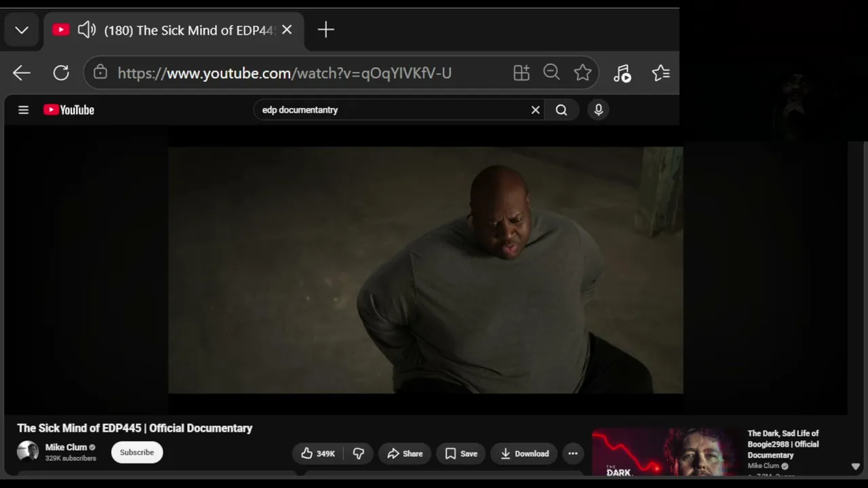Open the Boogie2988 documentary thumbnail
868x488 pixels.
[x=667, y=451]
